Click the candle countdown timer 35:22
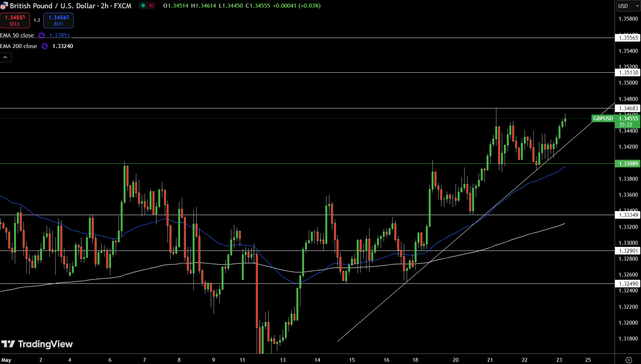The image size is (641, 364). pyautogui.click(x=625, y=125)
